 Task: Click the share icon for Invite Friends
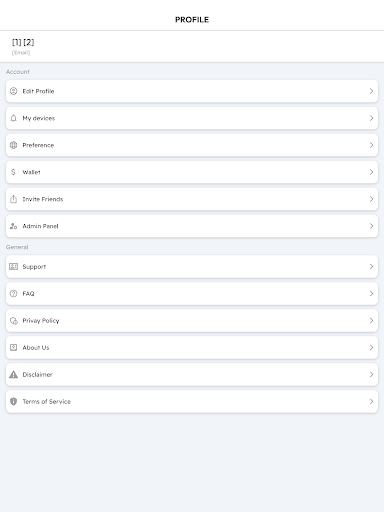tap(13, 199)
